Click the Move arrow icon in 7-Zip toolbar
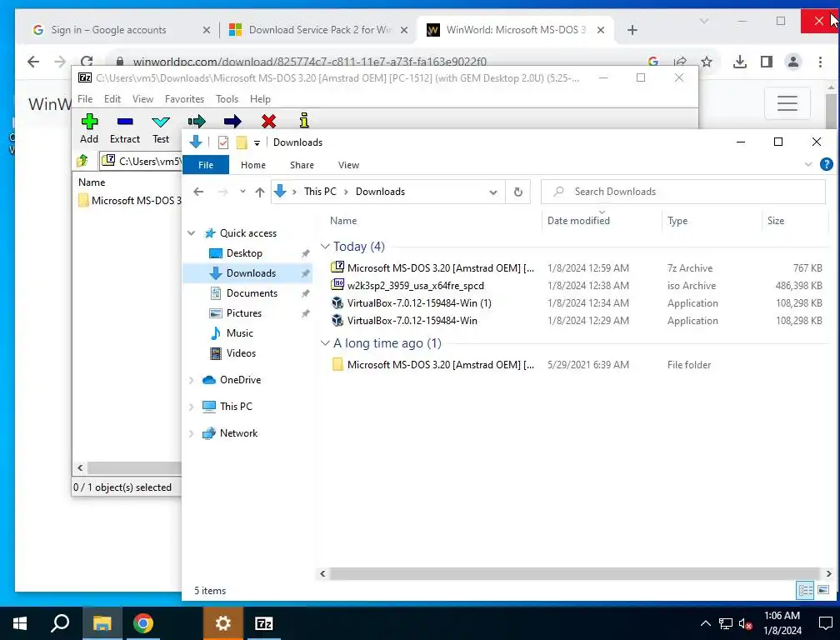 (232, 122)
